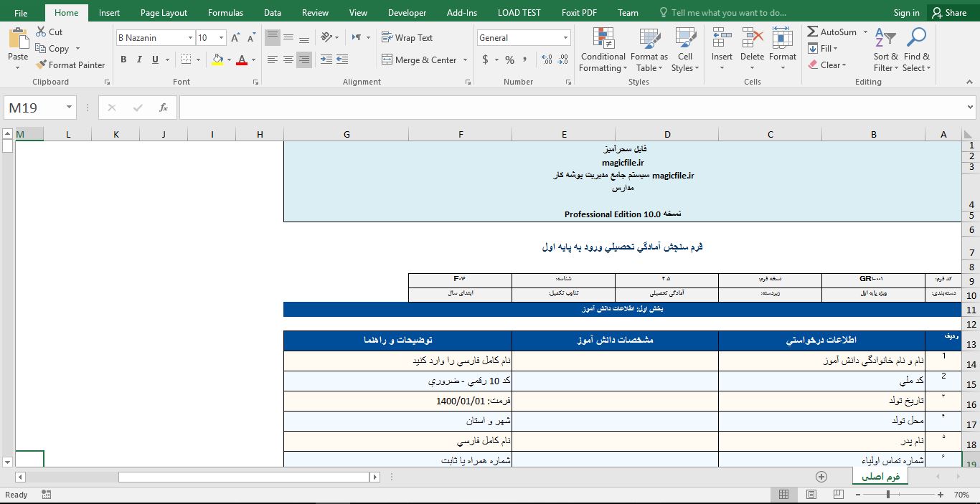The image size is (980, 504).
Task: Click the Page Break Preview icon in status bar
Action: [x=837, y=494]
